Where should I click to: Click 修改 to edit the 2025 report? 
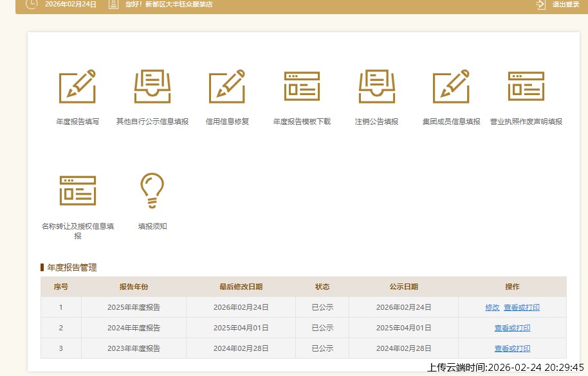(x=492, y=307)
